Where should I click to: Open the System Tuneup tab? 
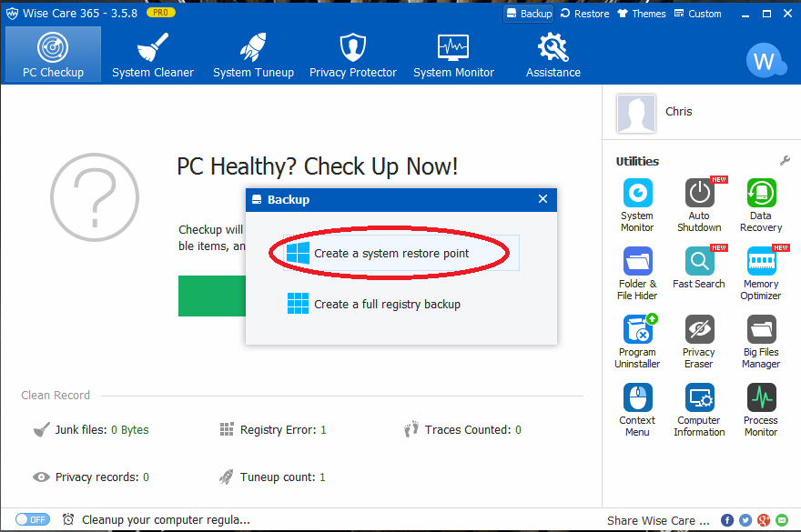(253, 55)
